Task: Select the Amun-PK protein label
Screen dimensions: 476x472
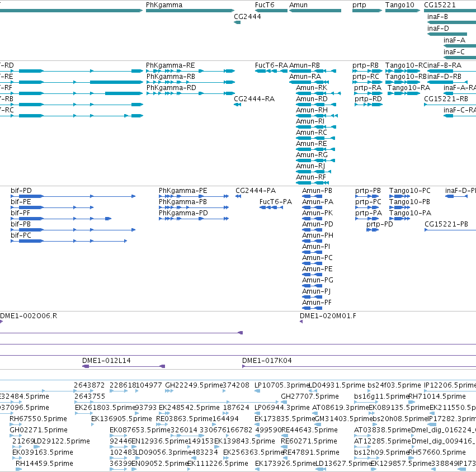Action: tap(317, 213)
